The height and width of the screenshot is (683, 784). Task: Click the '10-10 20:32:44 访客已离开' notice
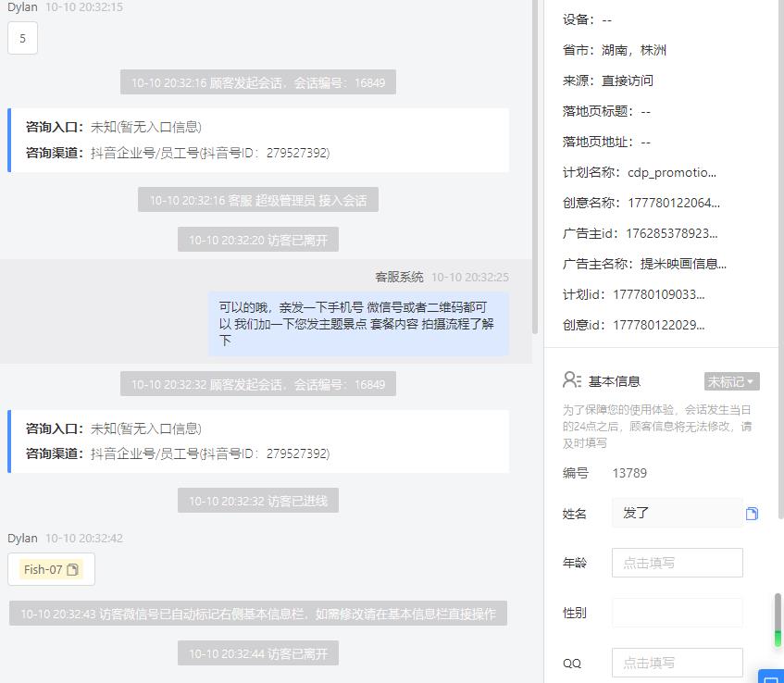point(258,653)
